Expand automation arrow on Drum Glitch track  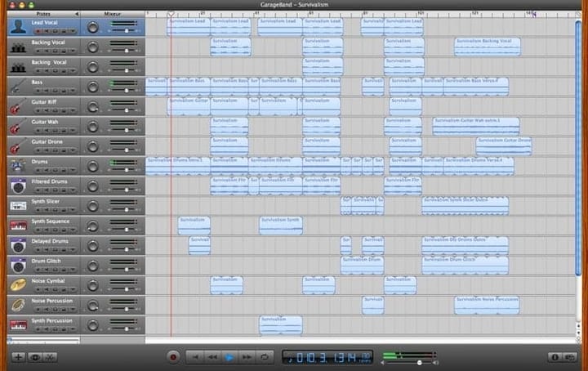(72, 270)
